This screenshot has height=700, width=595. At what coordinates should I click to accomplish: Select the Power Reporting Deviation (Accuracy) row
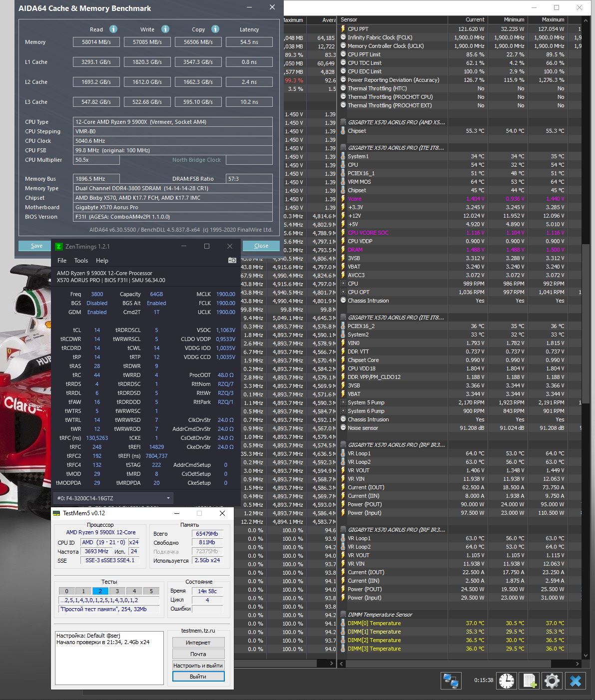(x=459, y=80)
